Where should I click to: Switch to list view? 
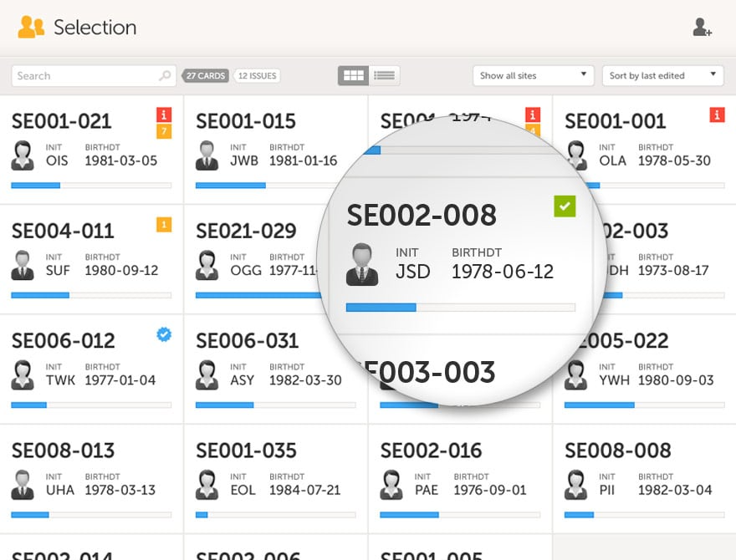[x=385, y=75]
